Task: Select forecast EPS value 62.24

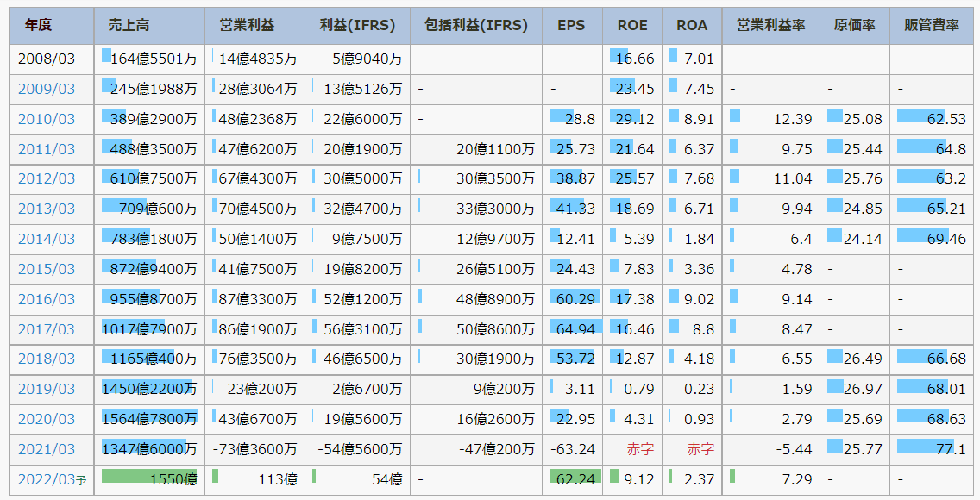Action: point(575,480)
